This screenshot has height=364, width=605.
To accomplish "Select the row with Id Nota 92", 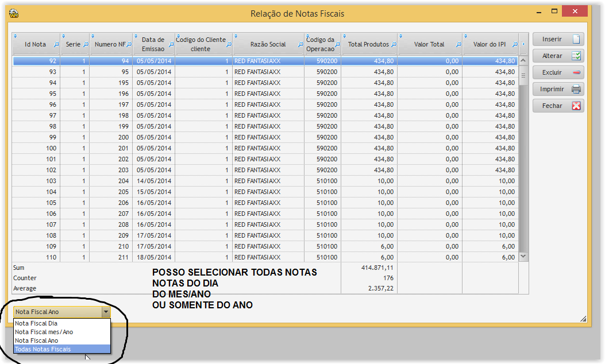I will coord(265,61).
